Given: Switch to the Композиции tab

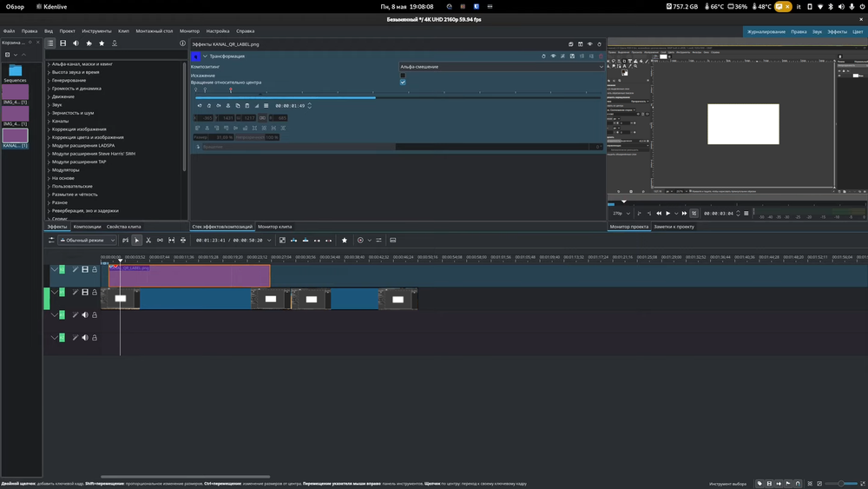Looking at the screenshot, I should coord(87,227).
